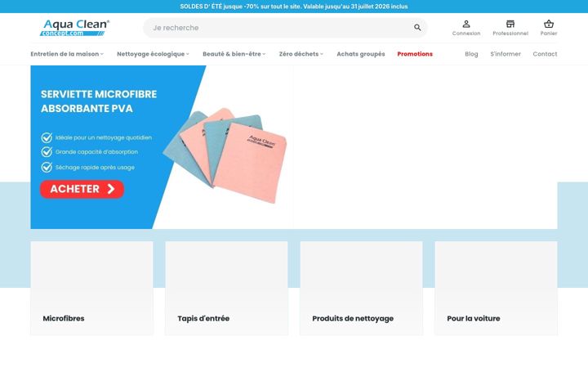Click 'Grande capacité d'absorption' text
The image size is (588, 368).
coord(96,152)
